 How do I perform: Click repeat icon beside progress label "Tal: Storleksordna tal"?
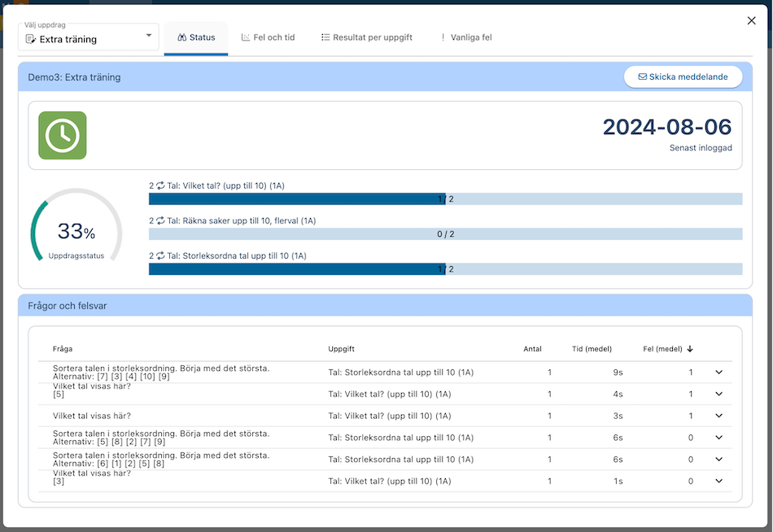tap(161, 256)
